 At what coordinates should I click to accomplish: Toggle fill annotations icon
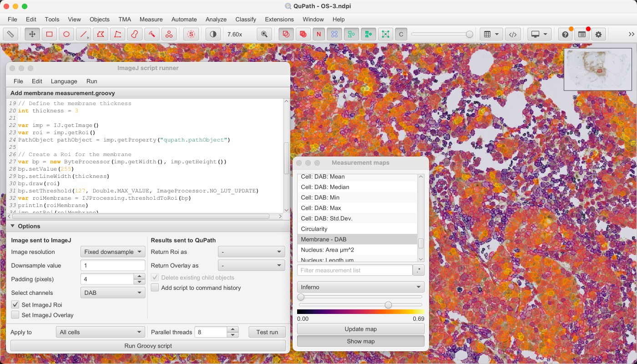[303, 34]
